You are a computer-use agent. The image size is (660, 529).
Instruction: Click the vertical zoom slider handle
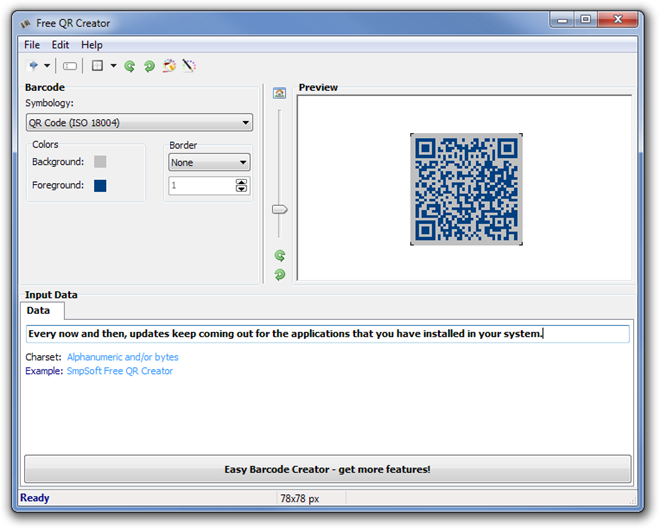tap(279, 209)
